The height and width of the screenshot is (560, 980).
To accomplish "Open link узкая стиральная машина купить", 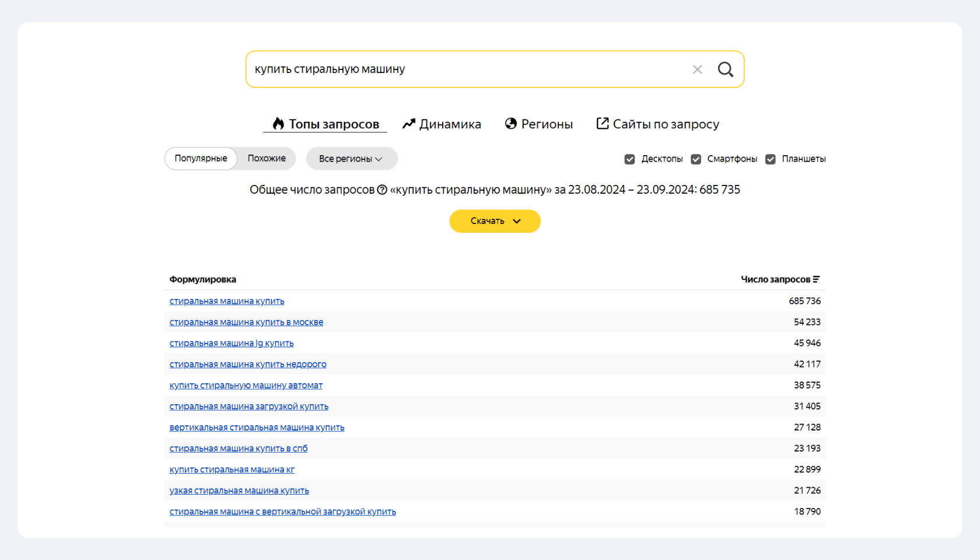I will pyautogui.click(x=239, y=491).
